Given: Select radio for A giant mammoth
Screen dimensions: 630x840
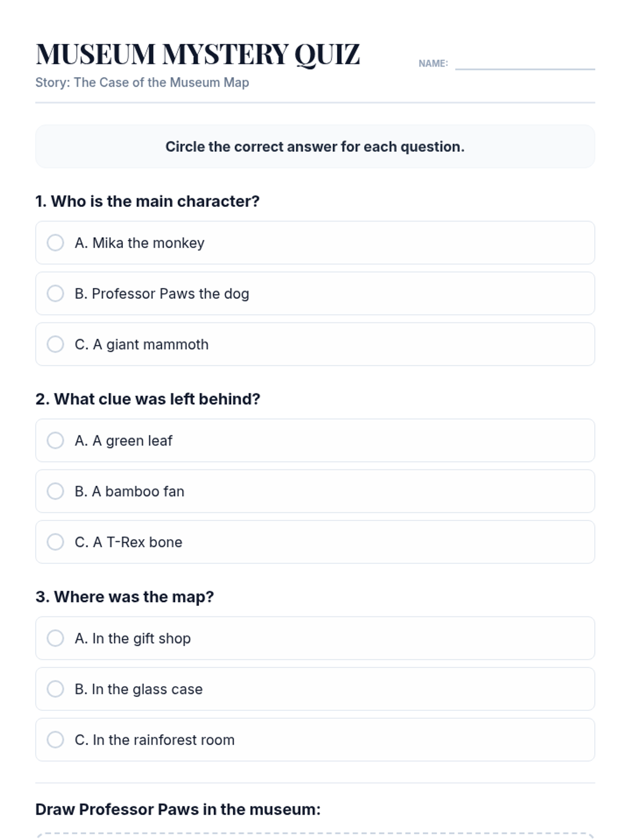Looking at the screenshot, I should point(55,344).
